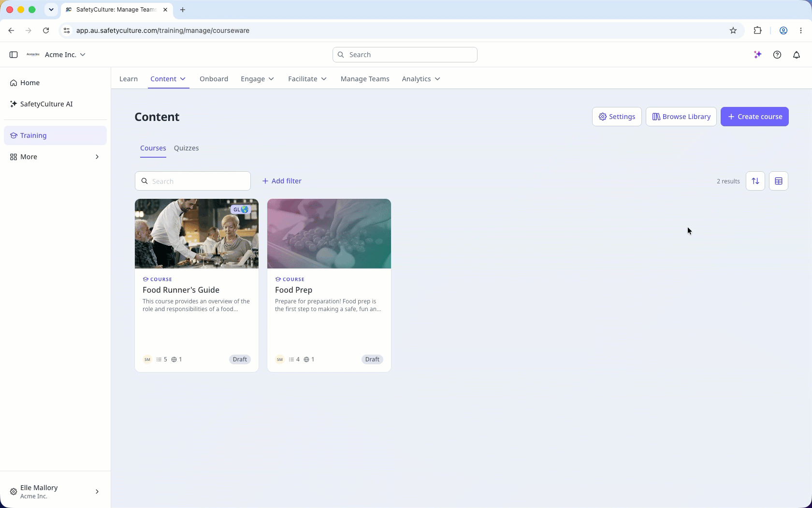Click language globe icon on Food Runner's Guide
Image resolution: width=812 pixels, height=508 pixels.
[x=174, y=359]
